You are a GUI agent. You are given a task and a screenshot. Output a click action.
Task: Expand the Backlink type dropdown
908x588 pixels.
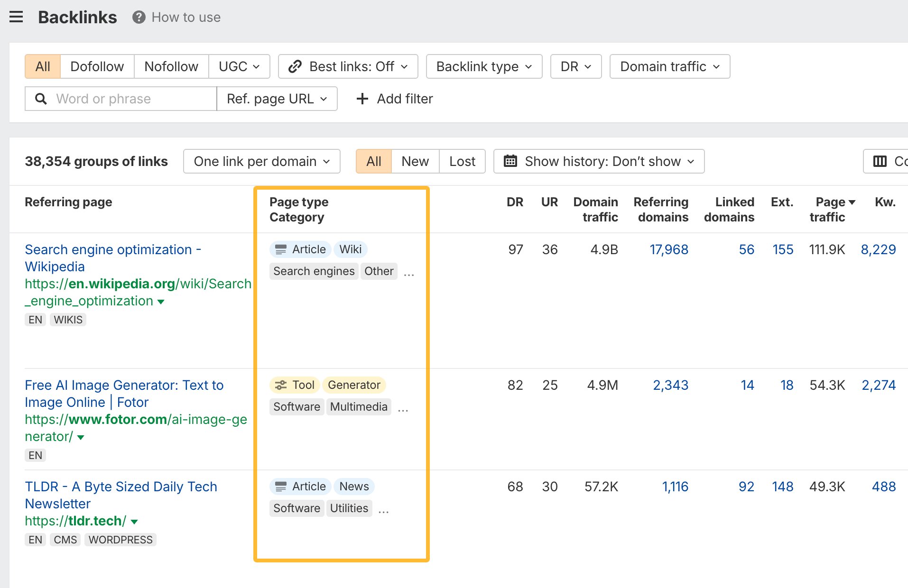click(484, 66)
